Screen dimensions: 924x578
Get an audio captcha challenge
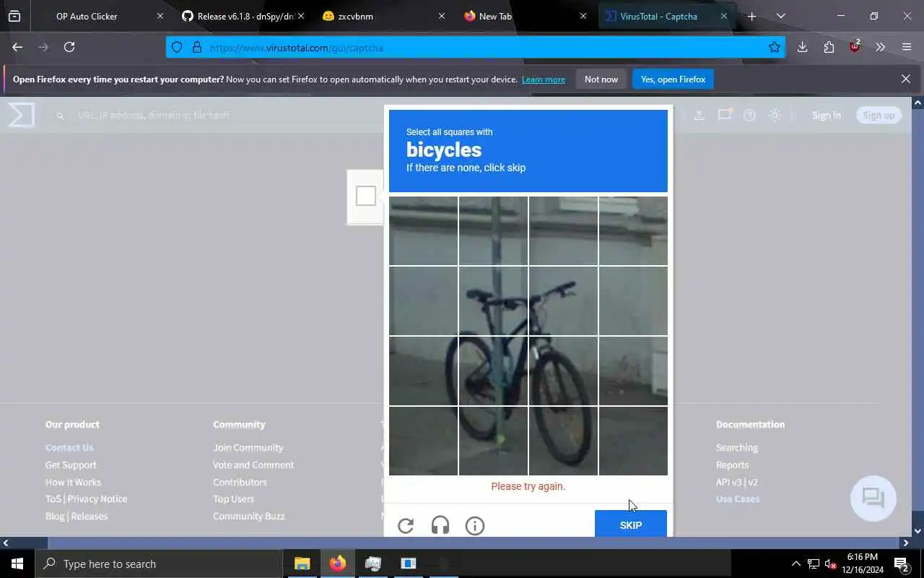[x=440, y=526]
